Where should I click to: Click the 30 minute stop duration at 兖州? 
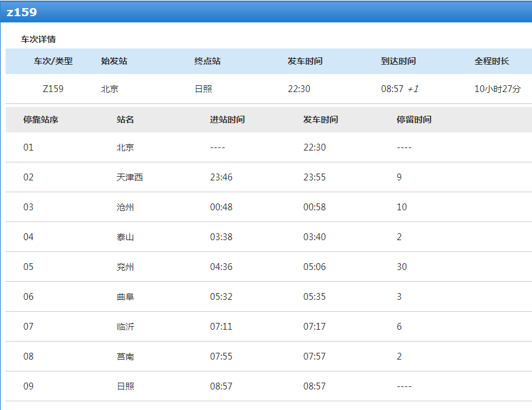coord(401,267)
